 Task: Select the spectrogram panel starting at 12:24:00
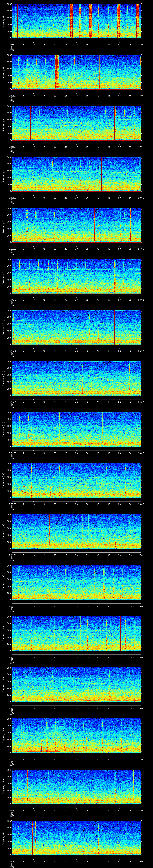click(77, 429)
